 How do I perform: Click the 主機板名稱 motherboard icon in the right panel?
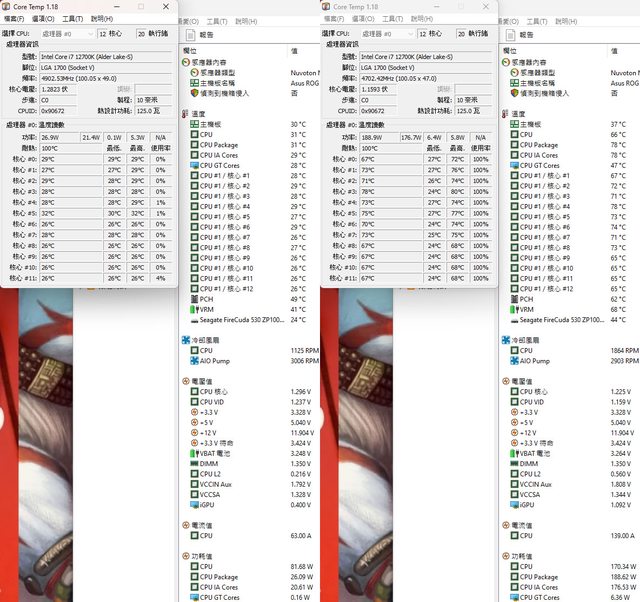[x=514, y=83]
